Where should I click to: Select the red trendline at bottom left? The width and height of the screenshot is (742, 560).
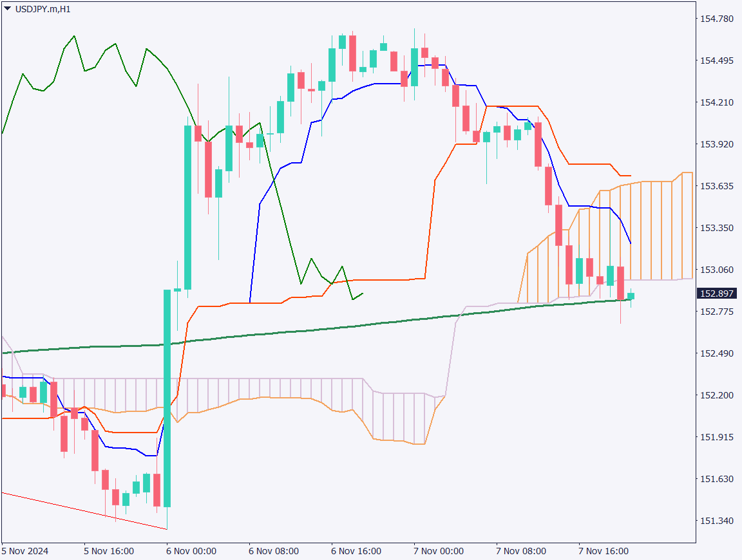pos(84,510)
